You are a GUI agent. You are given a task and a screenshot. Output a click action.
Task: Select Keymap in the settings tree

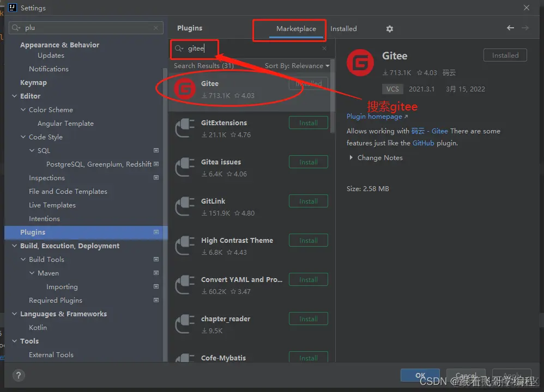33,83
